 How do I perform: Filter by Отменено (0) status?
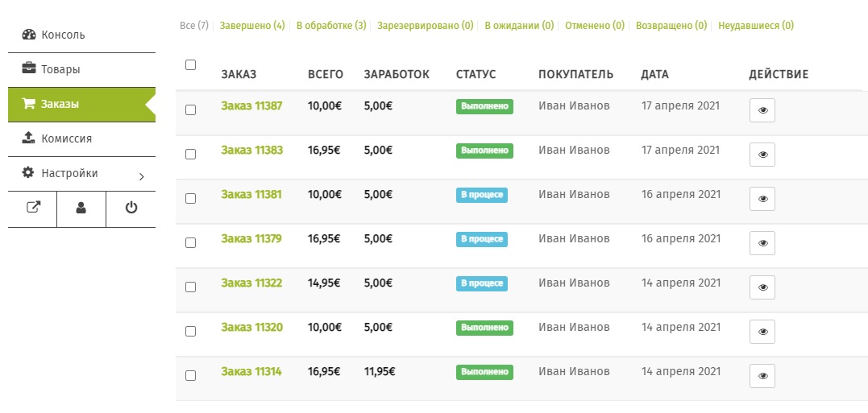coord(595,26)
